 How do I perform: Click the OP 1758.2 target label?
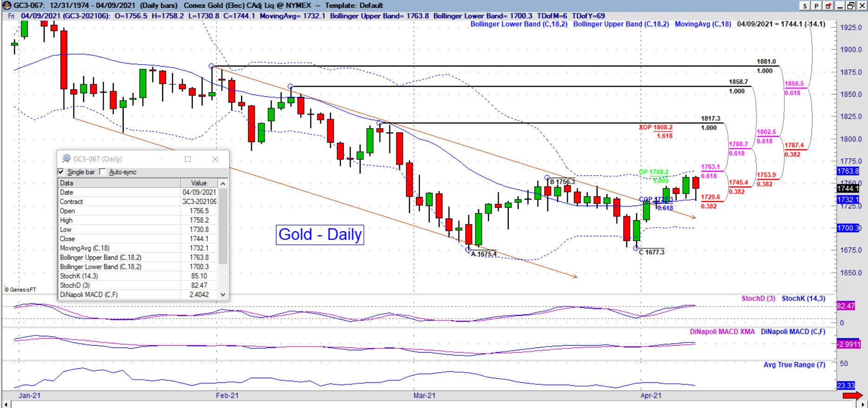(x=654, y=172)
